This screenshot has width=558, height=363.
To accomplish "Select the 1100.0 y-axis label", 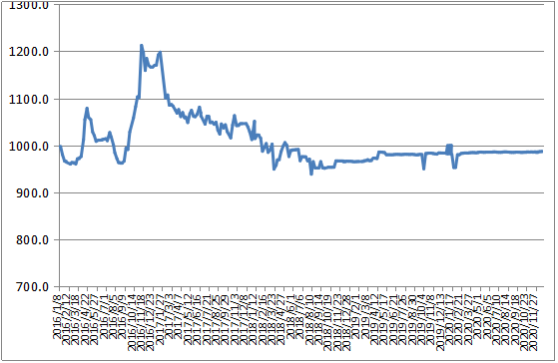I will click(28, 100).
